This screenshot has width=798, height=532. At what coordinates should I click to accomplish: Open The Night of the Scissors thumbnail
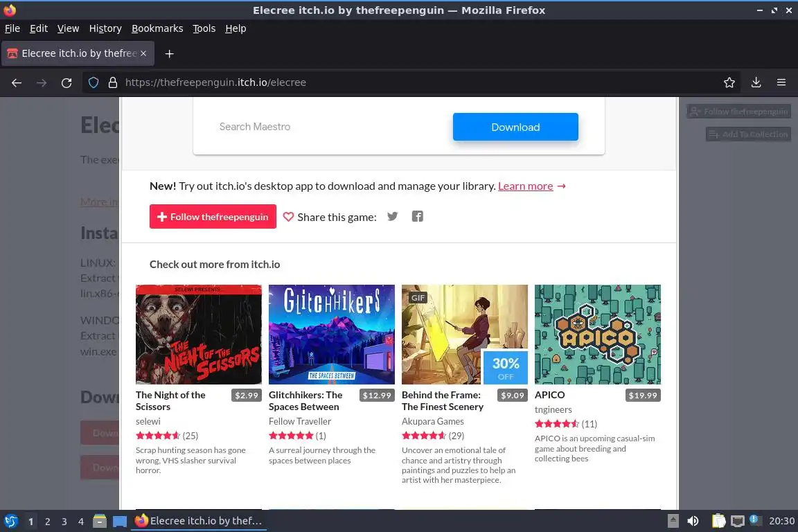(199, 335)
